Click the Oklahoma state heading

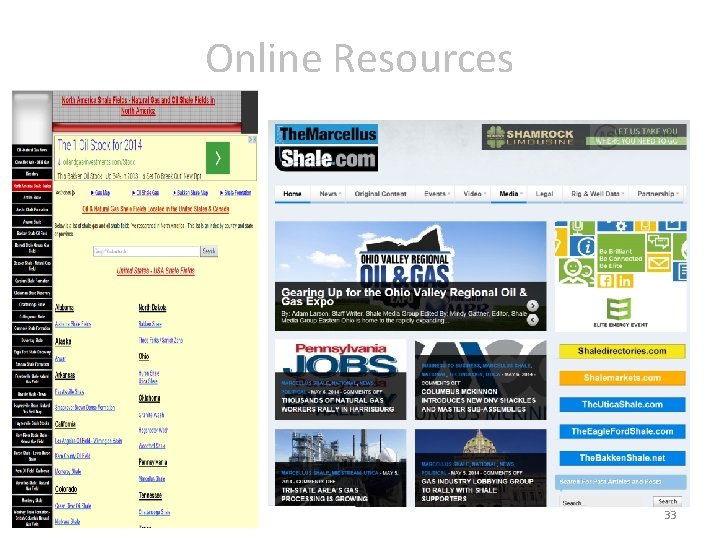[149, 398]
